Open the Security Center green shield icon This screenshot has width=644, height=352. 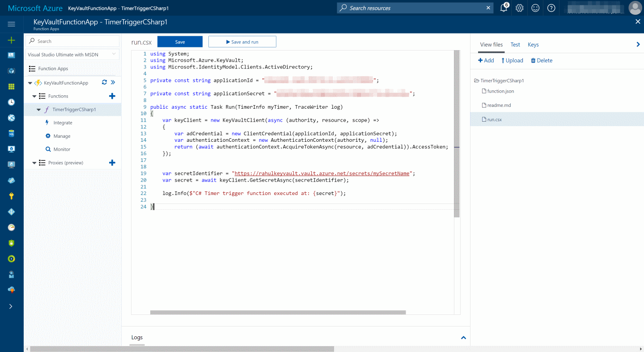(x=11, y=243)
